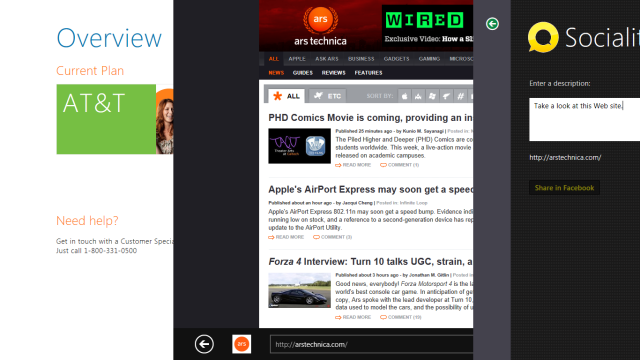Click the arstechnica.com address bar

click(x=371, y=344)
